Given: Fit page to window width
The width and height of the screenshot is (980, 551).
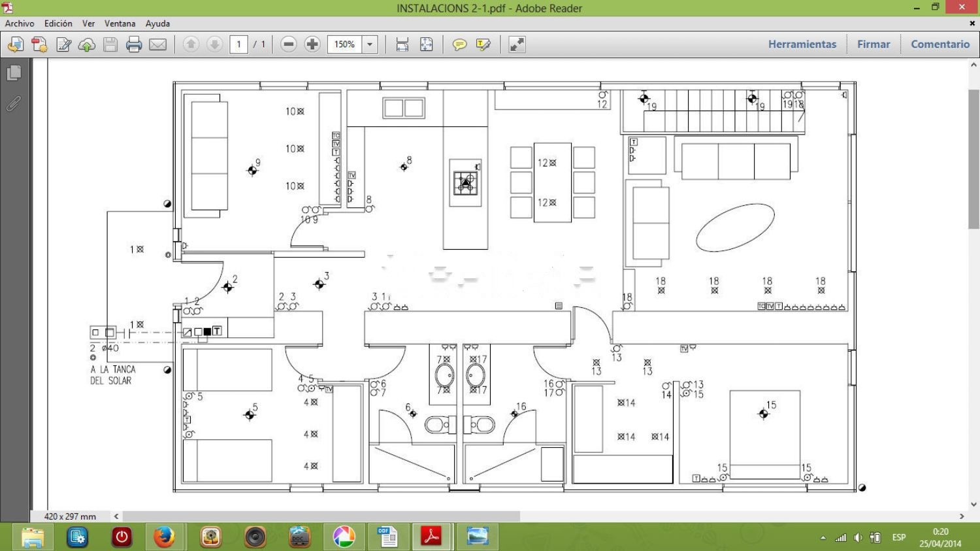Looking at the screenshot, I should (402, 44).
